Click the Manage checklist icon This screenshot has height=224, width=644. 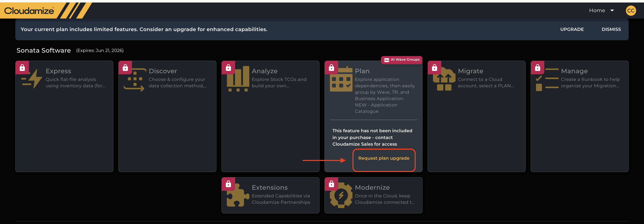547,79
